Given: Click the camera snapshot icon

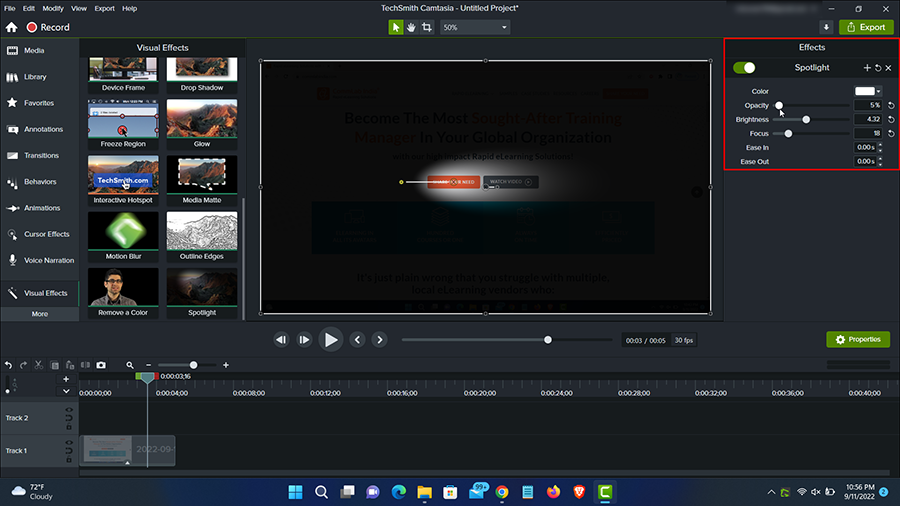Looking at the screenshot, I should pyautogui.click(x=101, y=365).
